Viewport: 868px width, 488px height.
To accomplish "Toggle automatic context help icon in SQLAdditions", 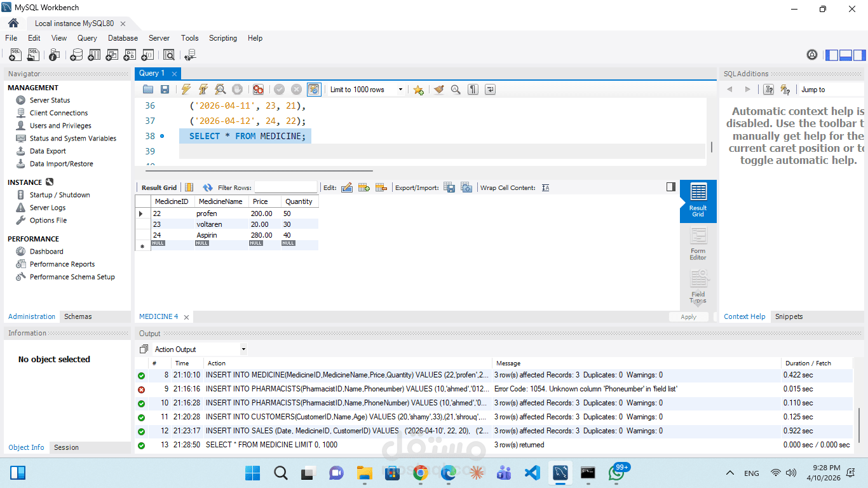I will (785, 90).
